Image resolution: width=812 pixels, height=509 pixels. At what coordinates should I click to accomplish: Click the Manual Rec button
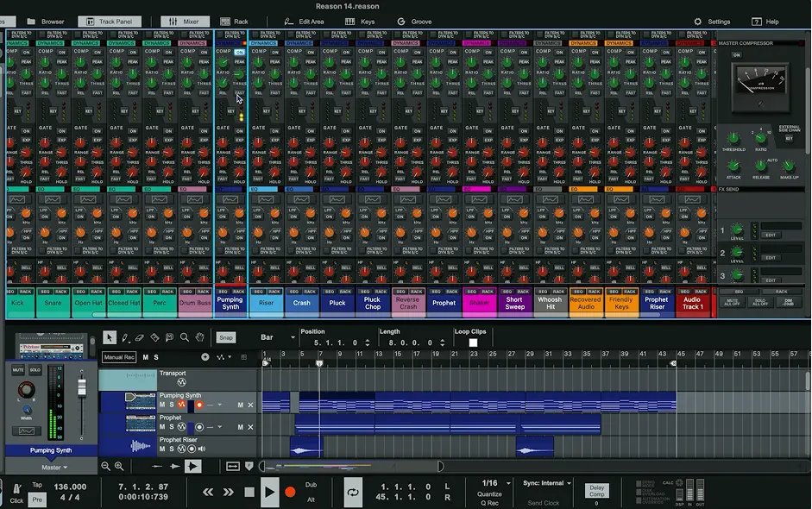pyautogui.click(x=119, y=357)
